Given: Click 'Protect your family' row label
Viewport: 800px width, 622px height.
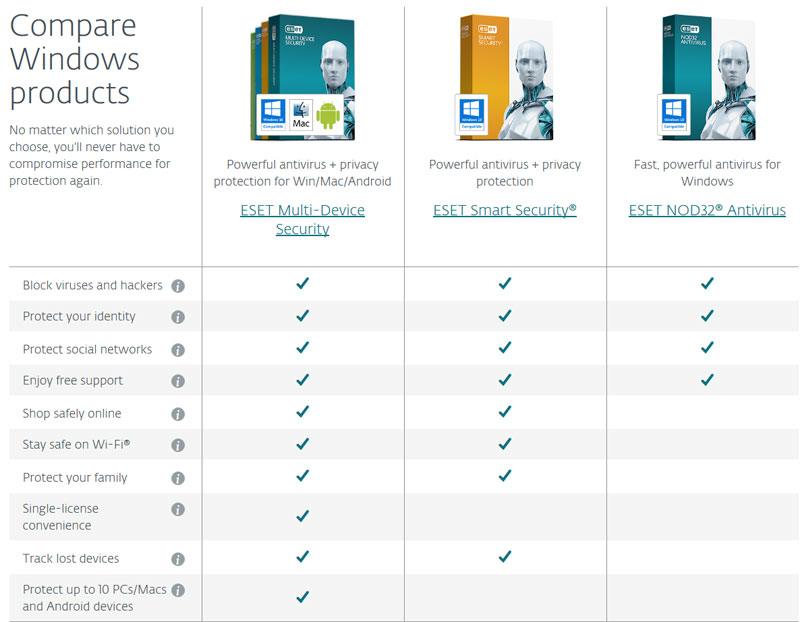Looking at the screenshot, I should 75,478.
